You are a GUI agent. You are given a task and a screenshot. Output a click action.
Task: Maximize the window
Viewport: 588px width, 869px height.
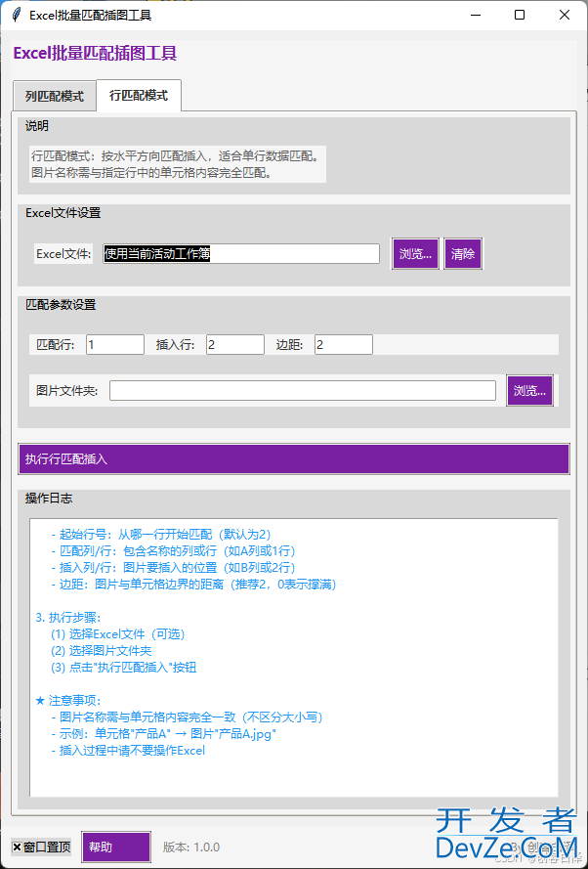pos(520,15)
